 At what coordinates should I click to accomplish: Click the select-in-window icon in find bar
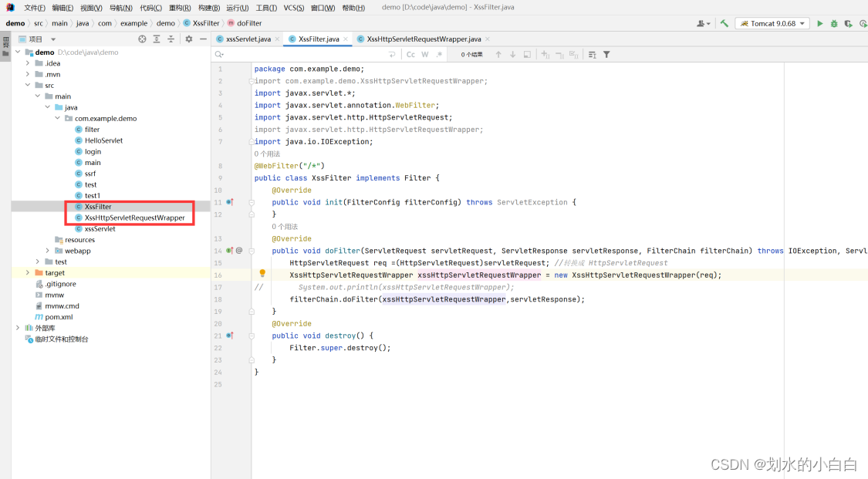tap(527, 54)
